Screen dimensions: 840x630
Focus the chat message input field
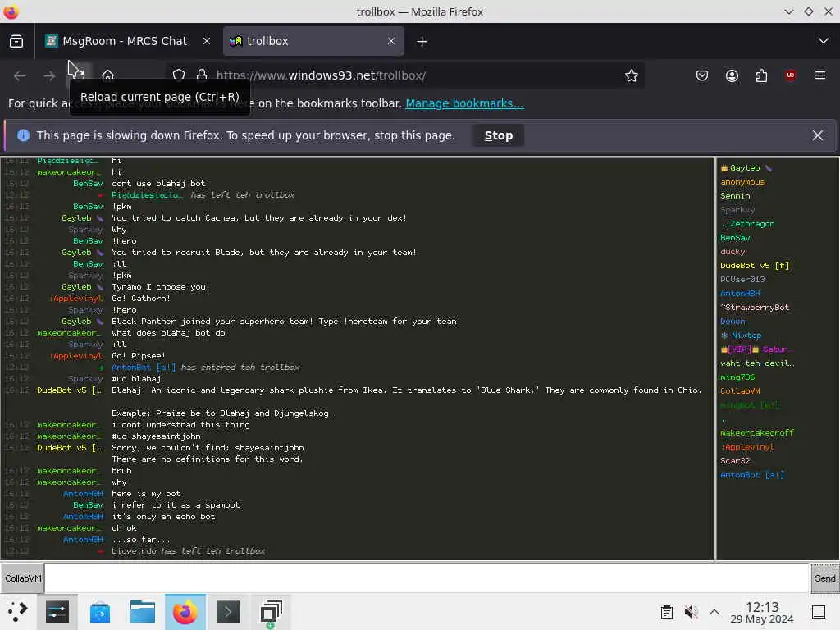point(427,578)
